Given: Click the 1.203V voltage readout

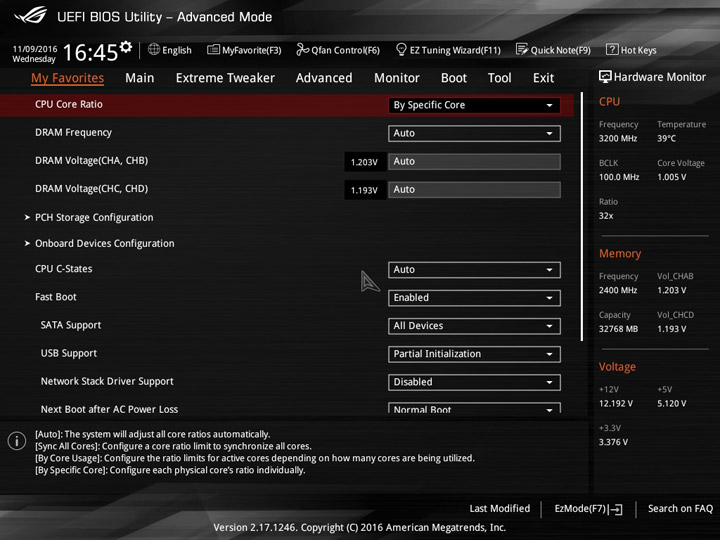Looking at the screenshot, I should pyautogui.click(x=365, y=162).
